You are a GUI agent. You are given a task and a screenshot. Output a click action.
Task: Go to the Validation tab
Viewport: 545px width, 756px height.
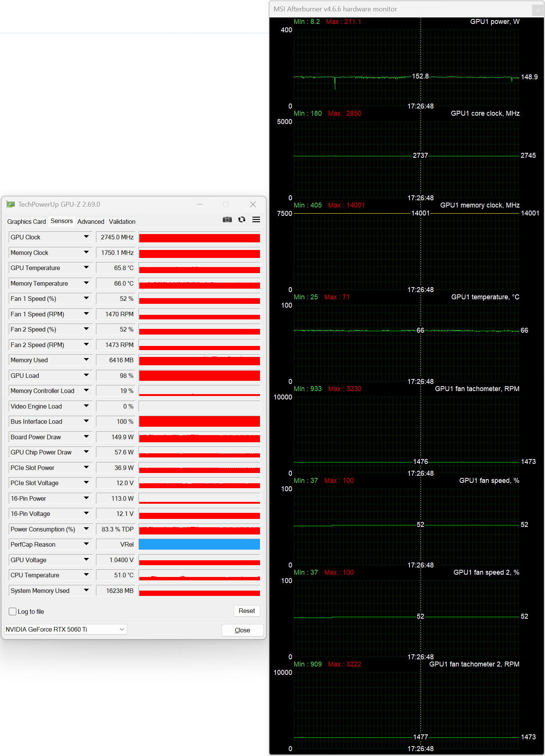[122, 222]
